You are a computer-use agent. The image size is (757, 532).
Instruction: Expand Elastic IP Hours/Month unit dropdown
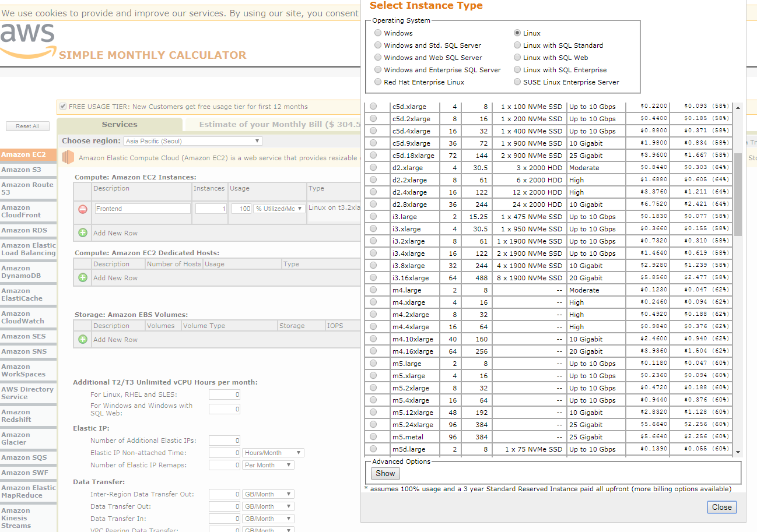(273, 453)
